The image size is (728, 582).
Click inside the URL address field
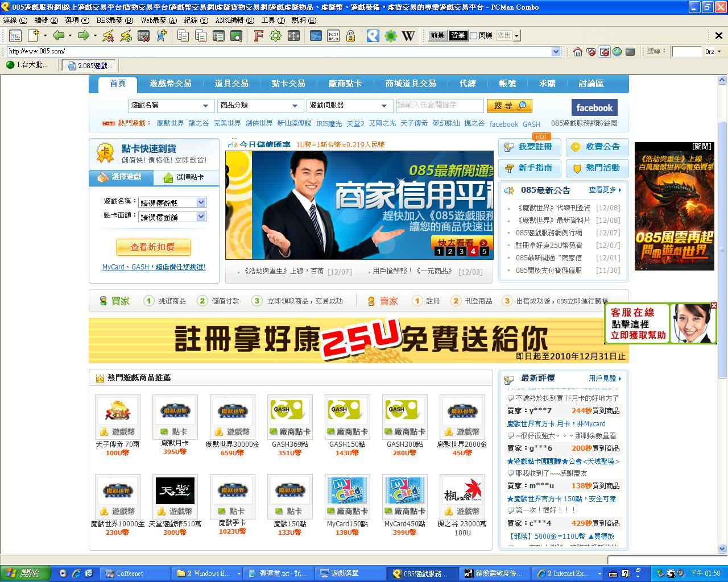click(x=279, y=52)
